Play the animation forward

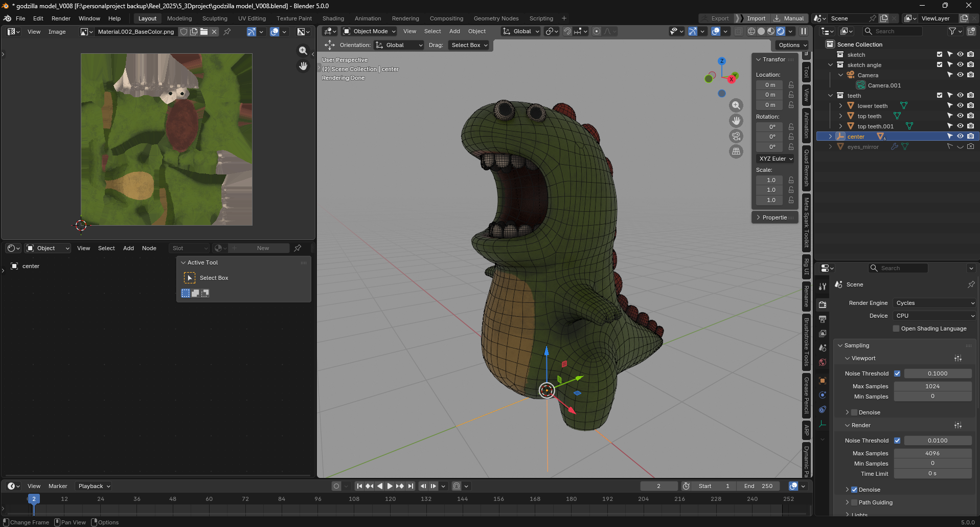click(390, 486)
